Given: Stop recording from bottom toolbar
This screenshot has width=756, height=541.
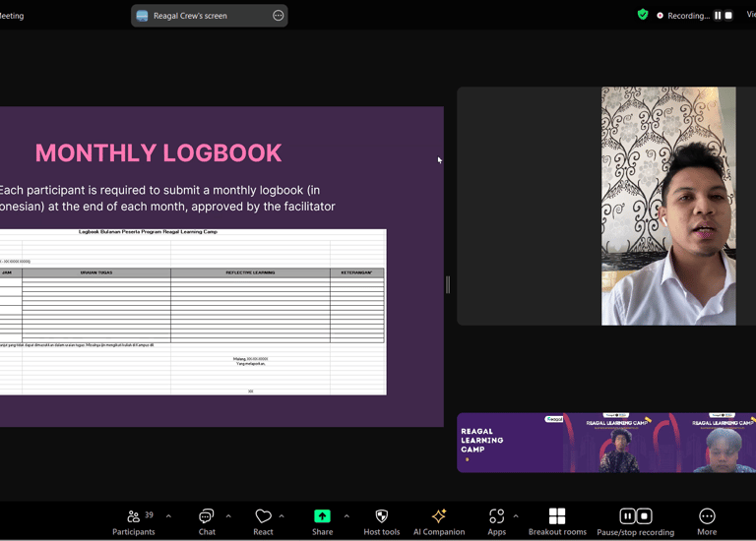Looking at the screenshot, I should [645, 516].
